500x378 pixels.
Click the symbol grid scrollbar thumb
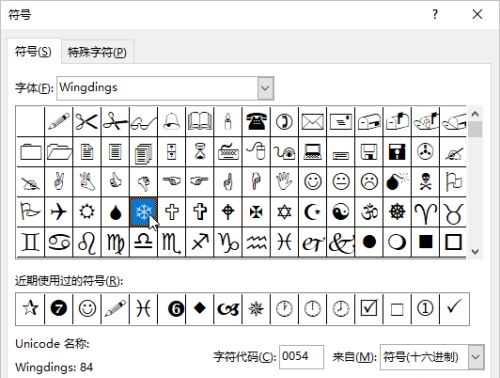tap(475, 129)
